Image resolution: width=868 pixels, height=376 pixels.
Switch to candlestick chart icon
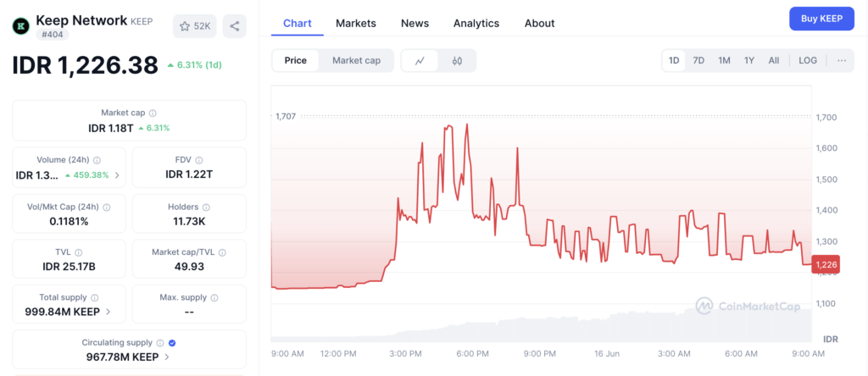pos(457,61)
